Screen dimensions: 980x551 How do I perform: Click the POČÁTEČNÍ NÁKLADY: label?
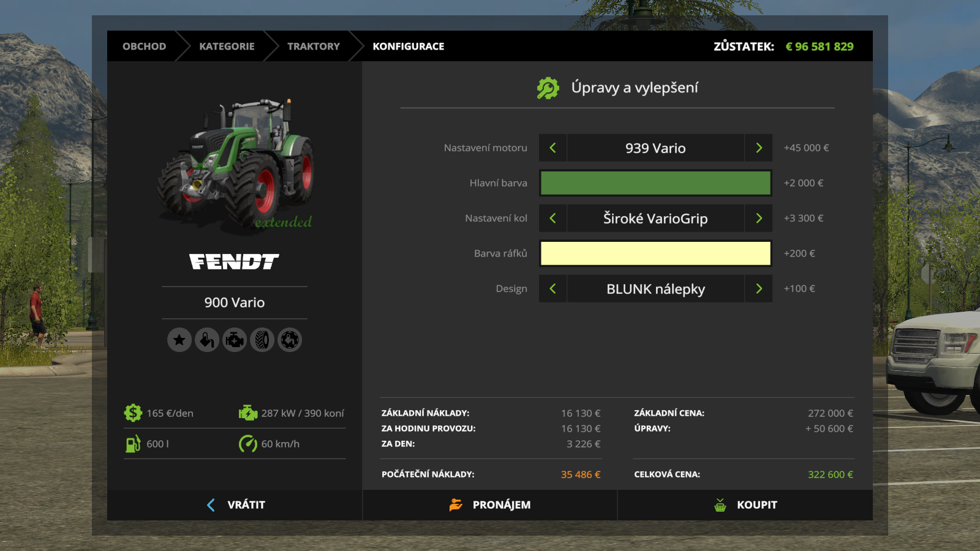(428, 474)
